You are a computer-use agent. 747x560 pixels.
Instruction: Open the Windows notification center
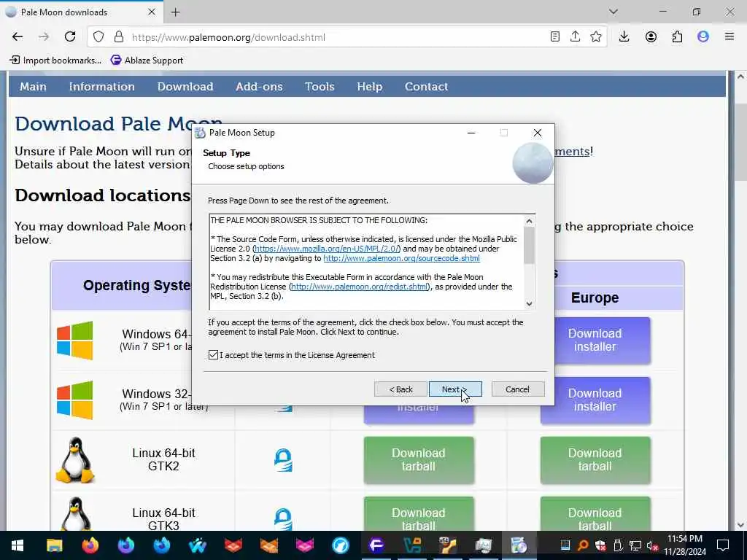[x=723, y=545]
